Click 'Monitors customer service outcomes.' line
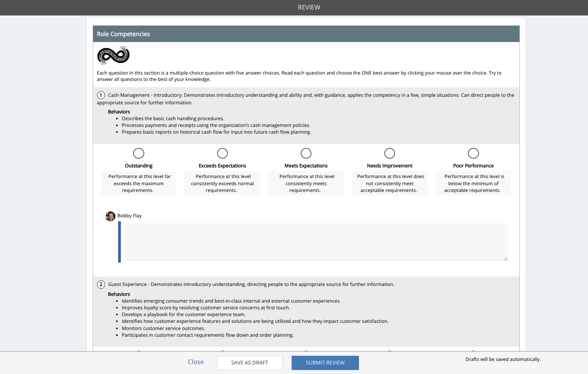The image size is (588, 374). (163, 328)
